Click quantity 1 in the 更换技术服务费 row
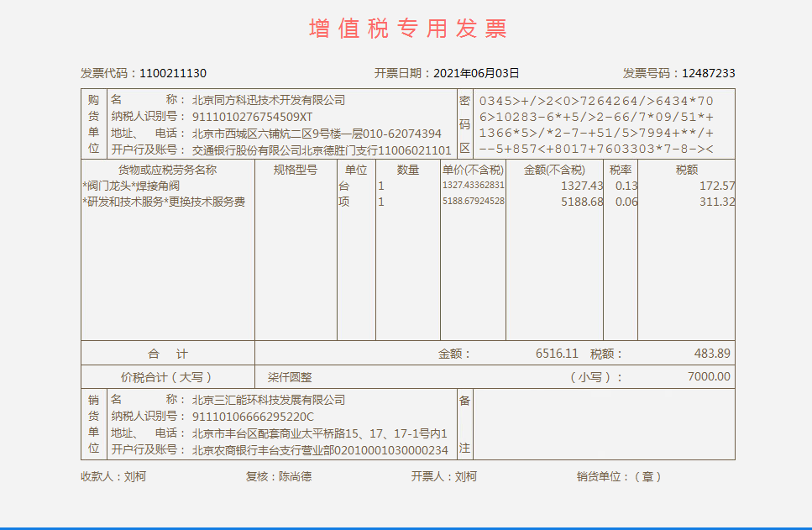The height and width of the screenshot is (530, 812). point(381,202)
